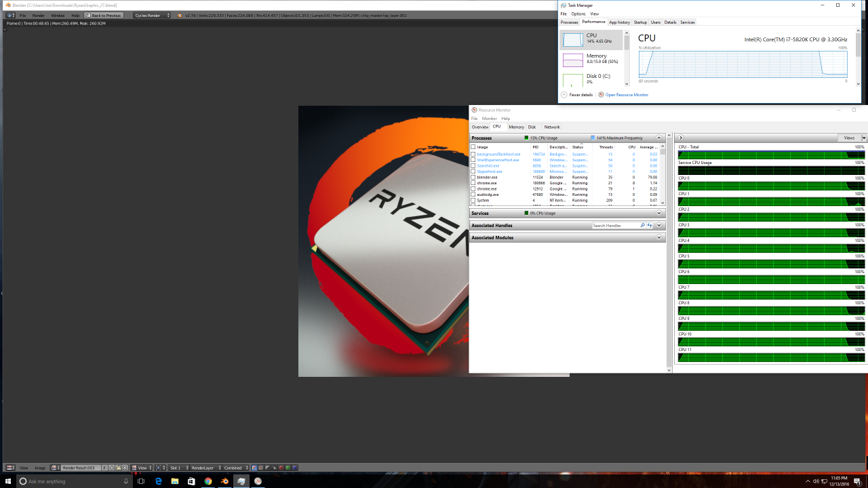
Task: Open the Render menu in Blender
Action: tap(39, 15)
